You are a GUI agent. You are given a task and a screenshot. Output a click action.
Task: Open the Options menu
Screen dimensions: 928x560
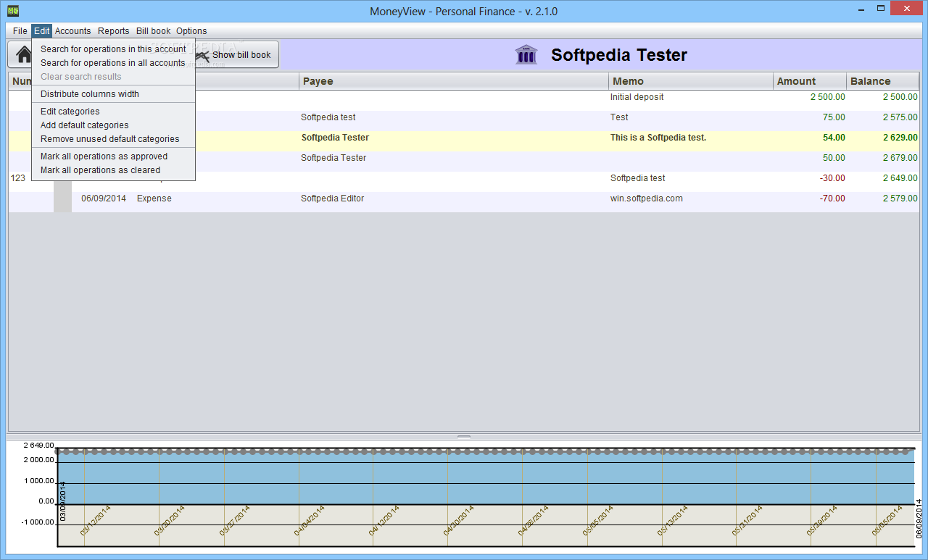[x=191, y=31]
